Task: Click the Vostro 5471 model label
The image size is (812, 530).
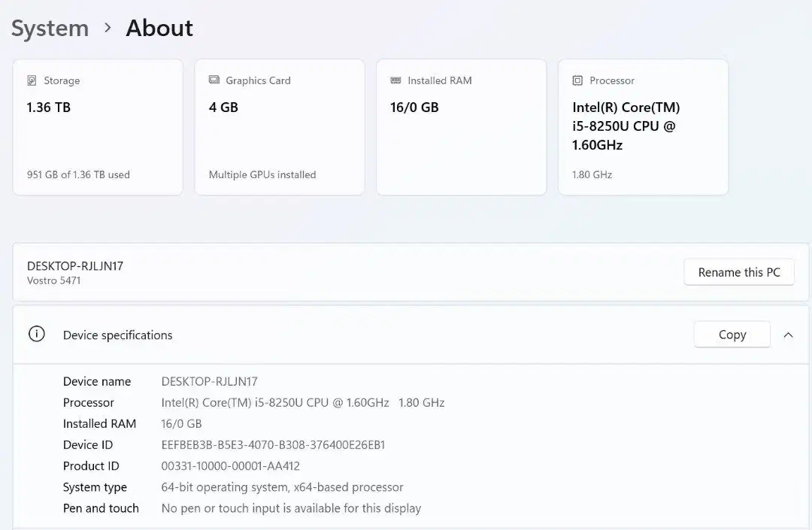Action: point(53,280)
